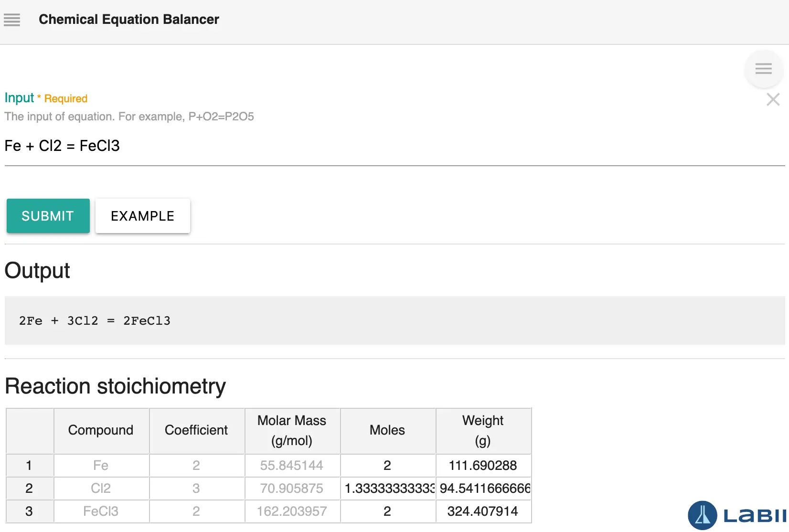Edit the Weight cell for Fe

coord(483,465)
